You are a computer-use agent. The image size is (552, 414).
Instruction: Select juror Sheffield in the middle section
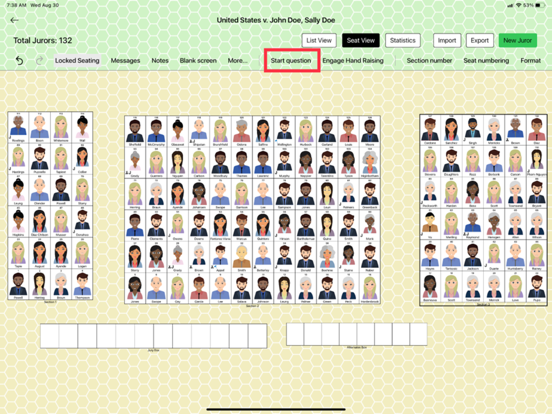[135, 131]
